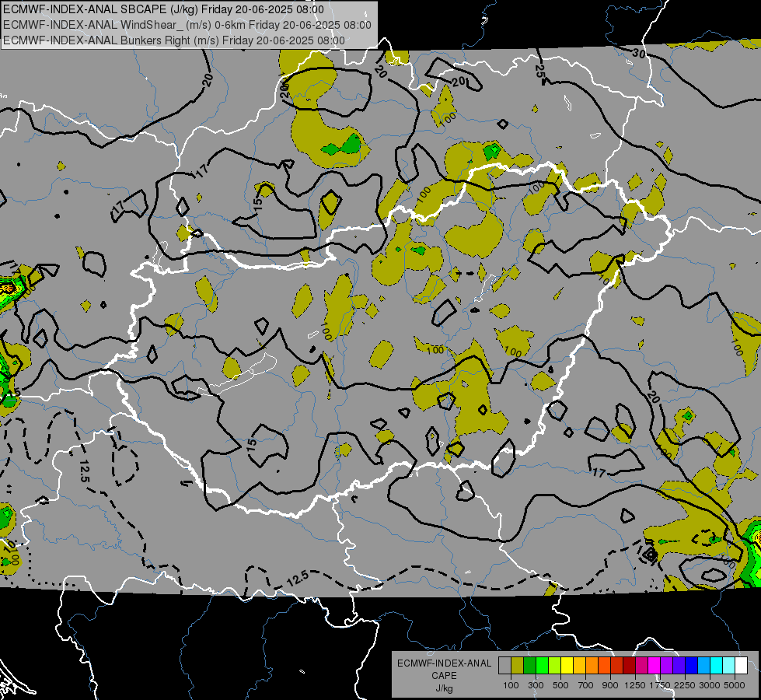761x700 pixels.
Task: Click the 1750 legend tick label
Action: [x=660, y=685]
